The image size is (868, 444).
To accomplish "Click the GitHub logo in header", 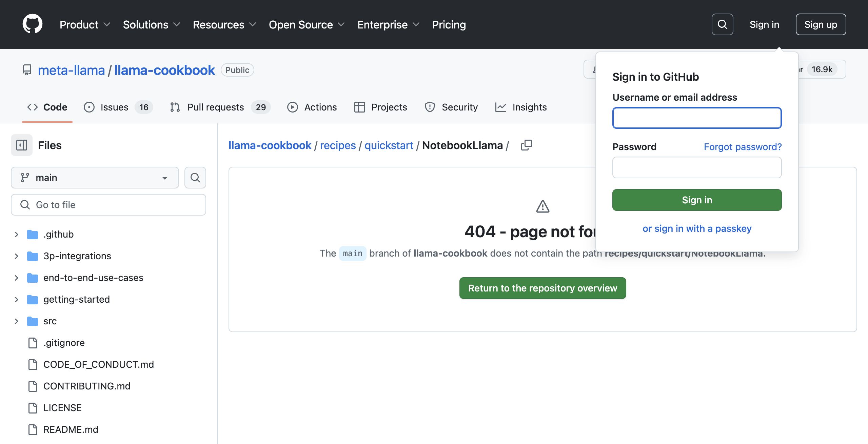I will click(33, 24).
